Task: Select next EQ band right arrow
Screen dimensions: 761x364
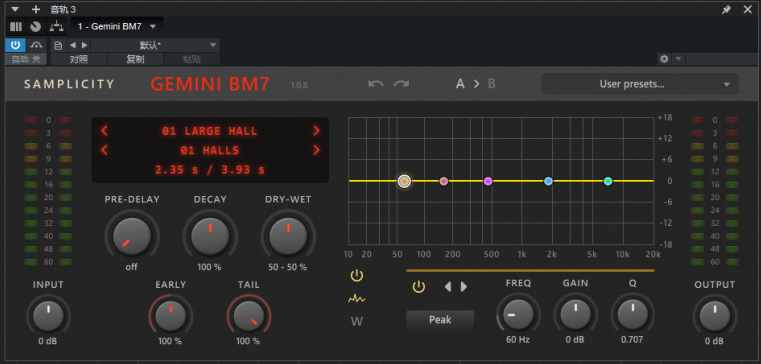Action: (464, 287)
